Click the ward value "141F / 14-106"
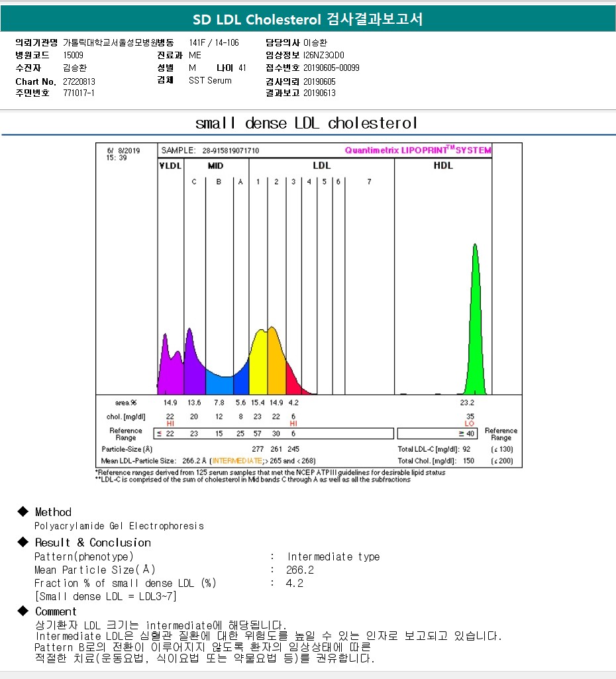 click(x=214, y=42)
